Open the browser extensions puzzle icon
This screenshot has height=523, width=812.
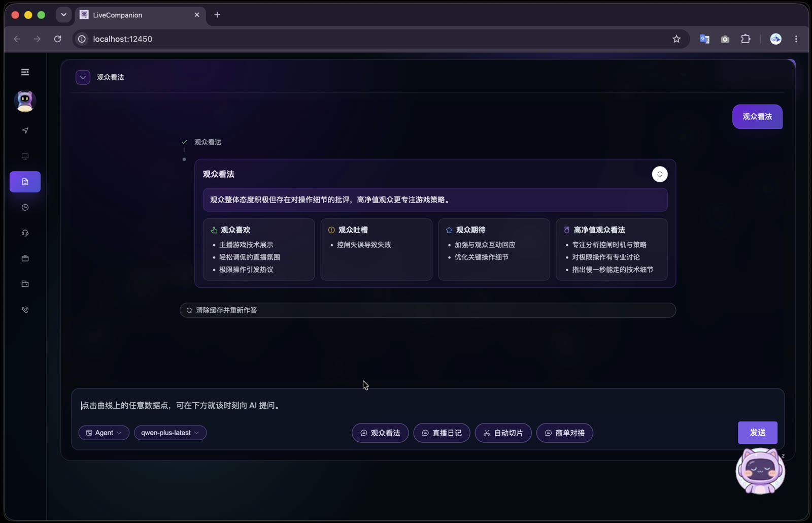tap(746, 39)
